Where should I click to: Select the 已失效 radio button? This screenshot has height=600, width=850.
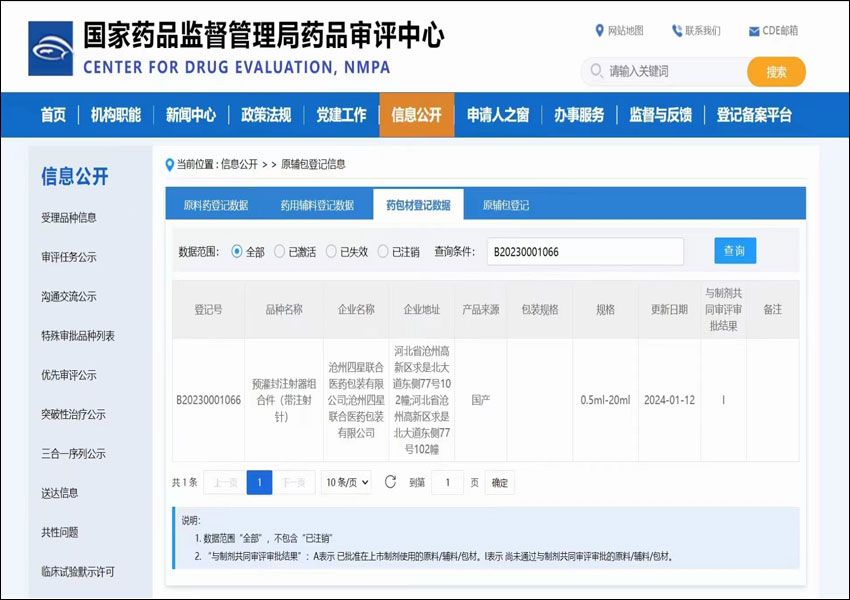pyautogui.click(x=331, y=252)
